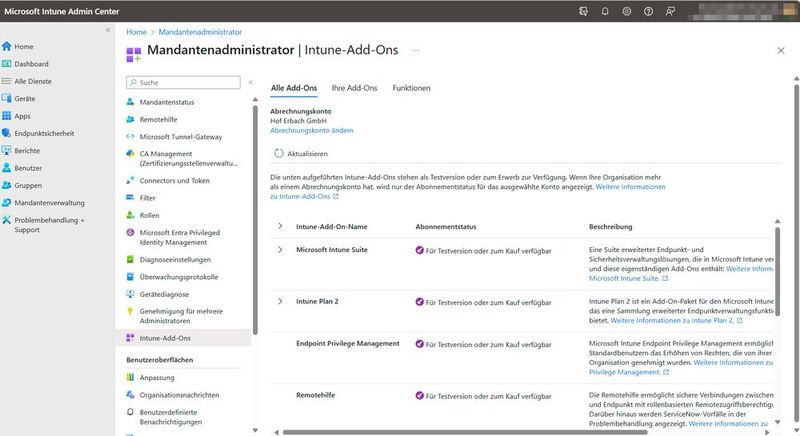Switch to the Funktionen tab
800x436 pixels.
pyautogui.click(x=411, y=88)
